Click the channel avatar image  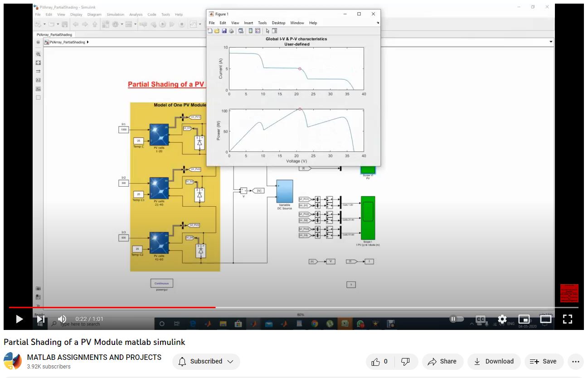point(13,361)
